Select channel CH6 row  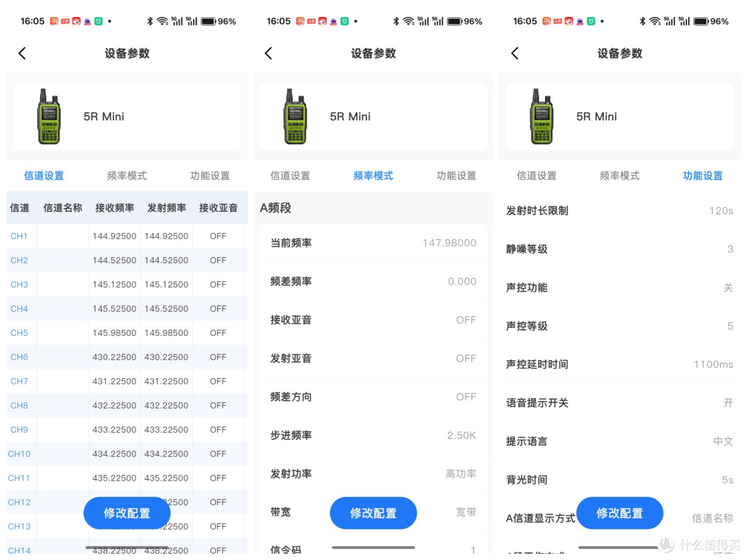click(x=127, y=357)
